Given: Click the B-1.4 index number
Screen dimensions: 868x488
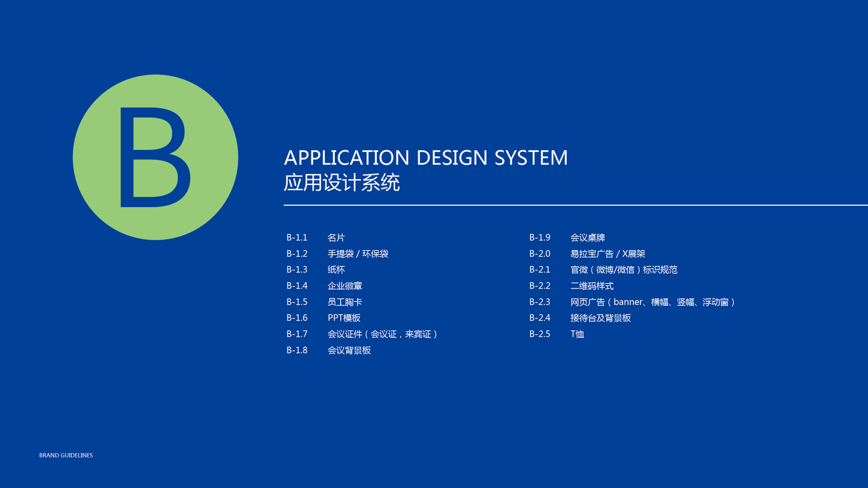Looking at the screenshot, I should 297,286.
